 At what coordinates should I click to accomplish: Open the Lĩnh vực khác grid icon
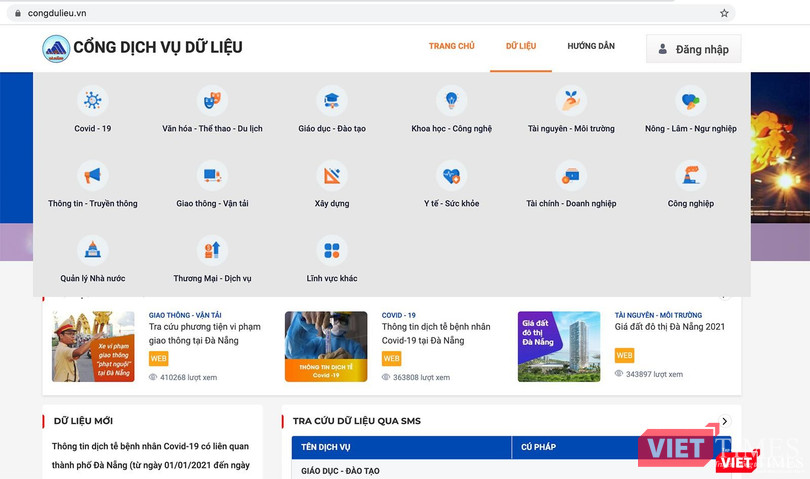pos(332,250)
